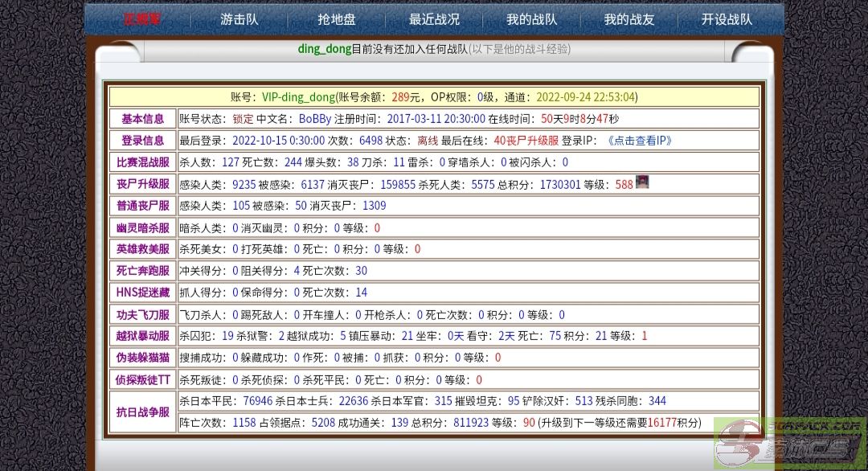Viewport: 868px width, 471px height.
Task: Click the 死亡奔跑服 row label
Action: (143, 271)
